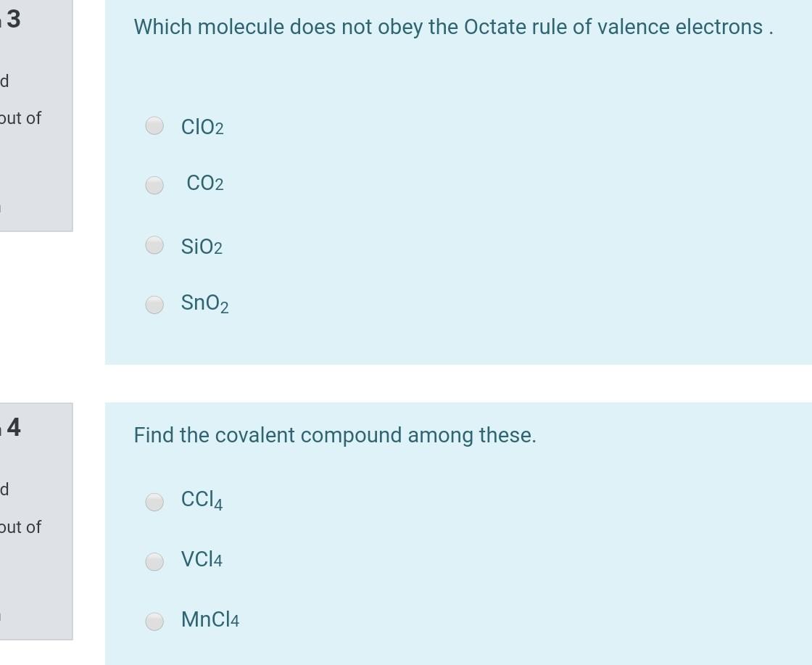Viewport: 812px width, 665px height.
Task: Click the 'out of' marks text for question 3
Action: [20, 118]
